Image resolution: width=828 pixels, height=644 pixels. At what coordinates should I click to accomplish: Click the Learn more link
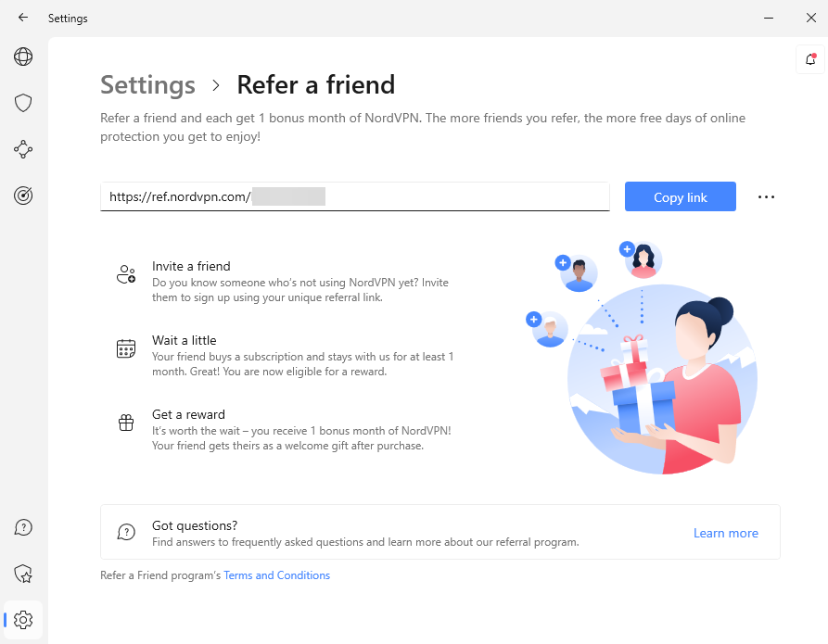[x=725, y=533]
